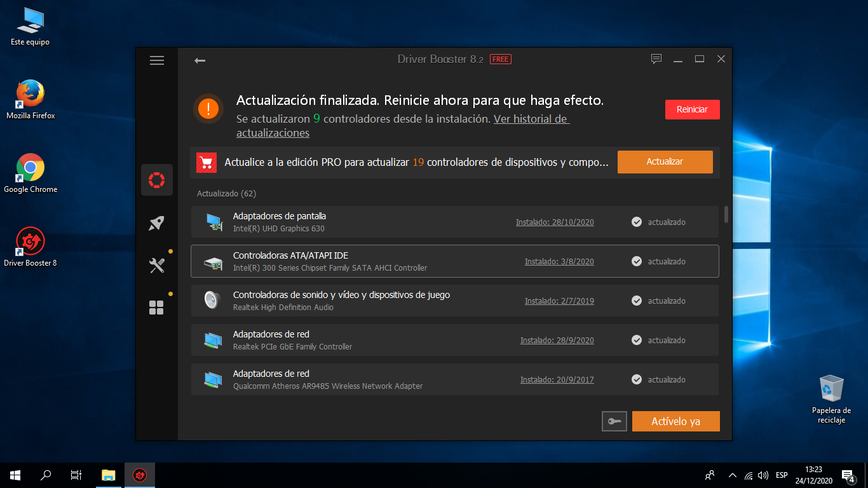Click the Qualcomm Atheros network adapter icon

pos(213,379)
